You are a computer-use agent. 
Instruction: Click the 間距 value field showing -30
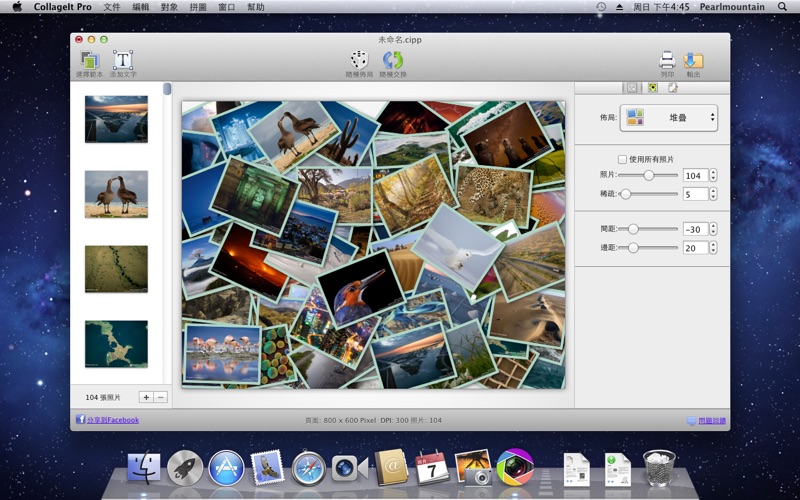pos(695,230)
